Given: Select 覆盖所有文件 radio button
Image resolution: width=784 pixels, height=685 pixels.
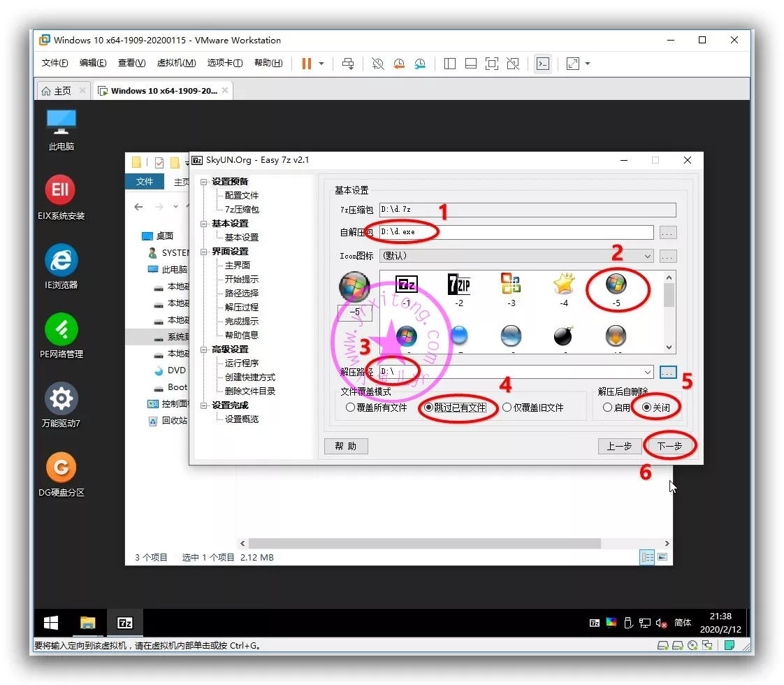Looking at the screenshot, I should (351, 408).
